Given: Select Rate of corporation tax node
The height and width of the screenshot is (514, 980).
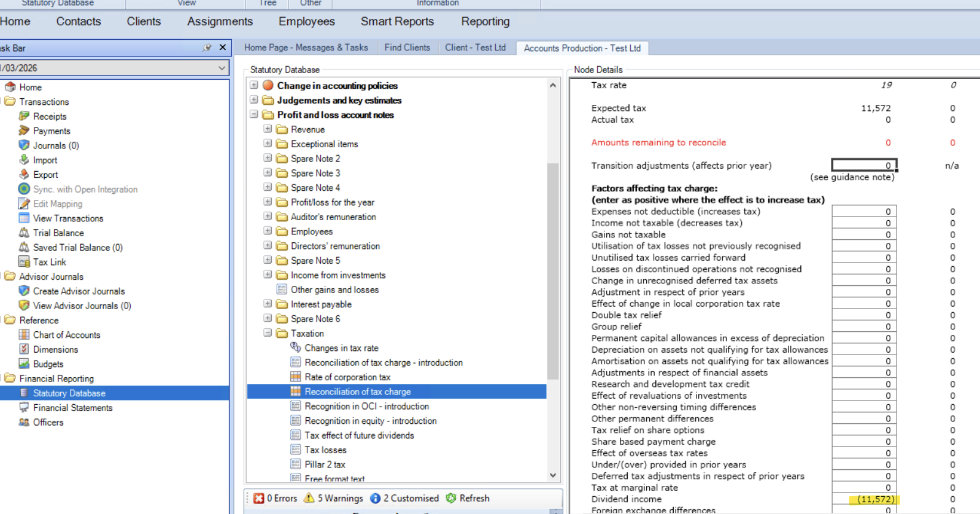Looking at the screenshot, I should click(x=347, y=377).
